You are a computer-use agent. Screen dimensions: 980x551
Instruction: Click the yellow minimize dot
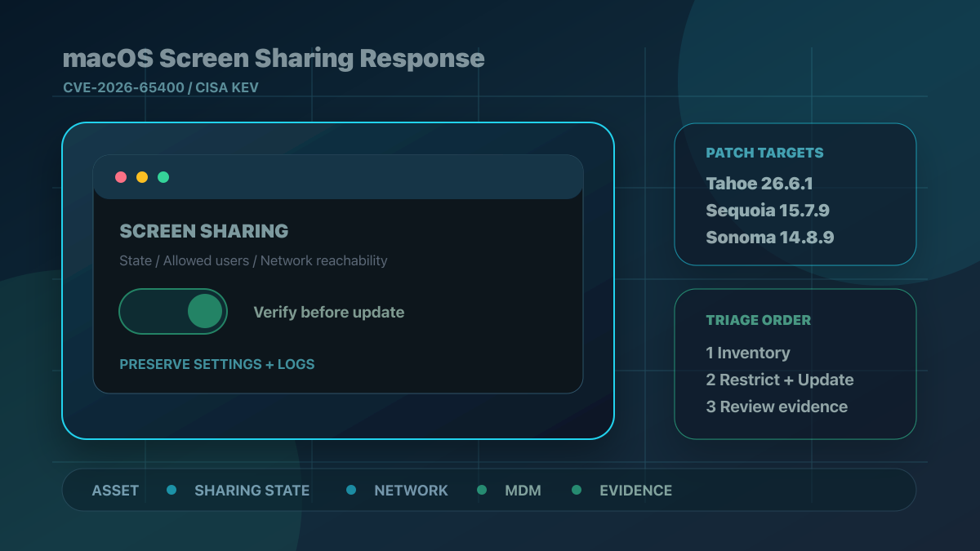(142, 177)
